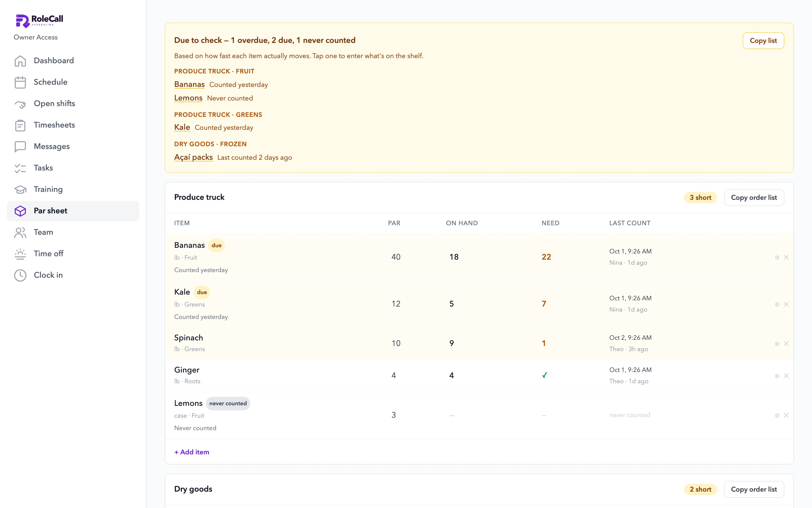Go to Schedule in sidebar
This screenshot has width=812, height=508.
point(73,82)
